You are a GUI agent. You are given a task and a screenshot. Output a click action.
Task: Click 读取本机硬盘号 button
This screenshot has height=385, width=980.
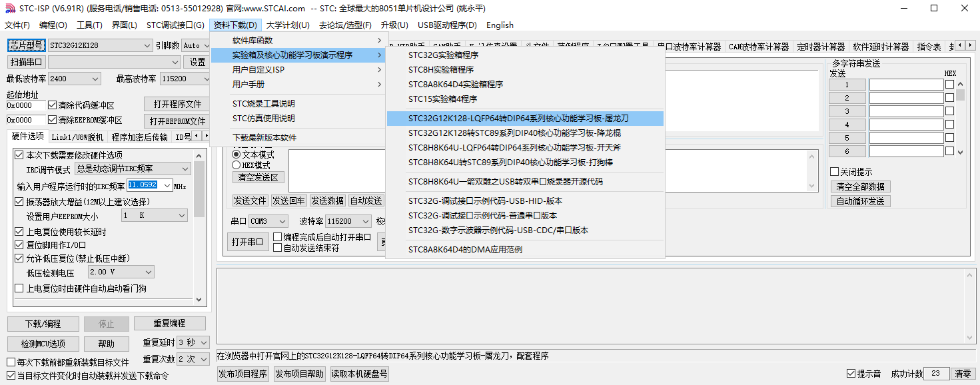pos(358,374)
